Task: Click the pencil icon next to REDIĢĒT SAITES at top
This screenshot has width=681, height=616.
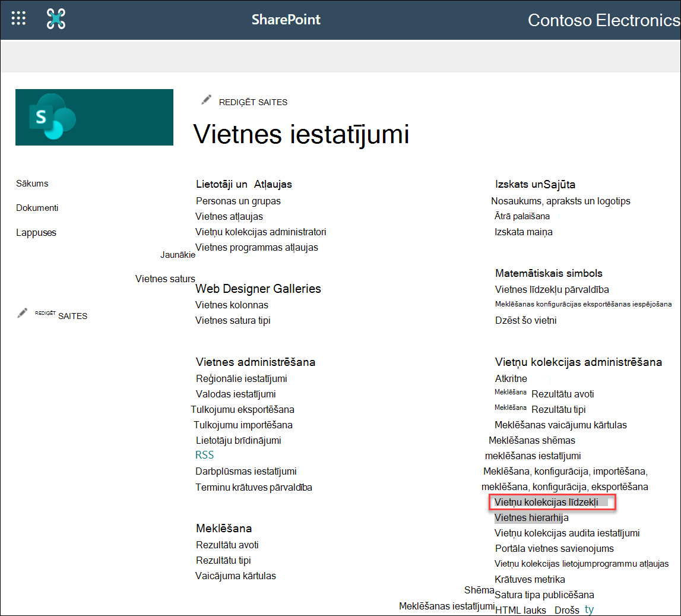Action: point(206,100)
